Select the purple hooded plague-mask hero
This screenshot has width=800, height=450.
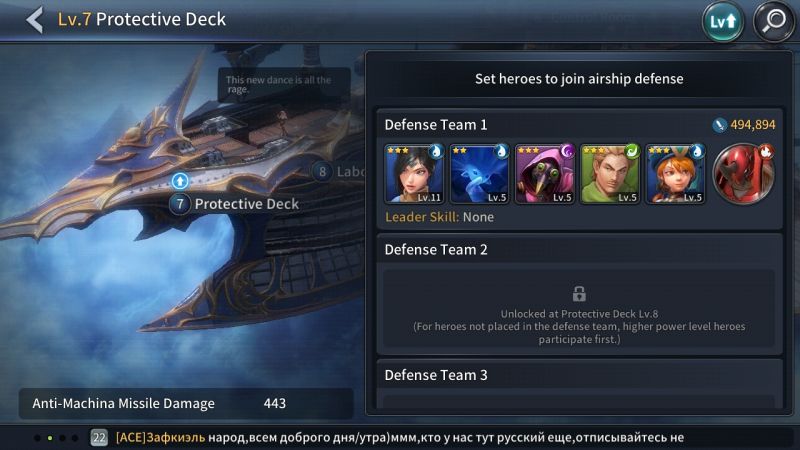click(545, 174)
